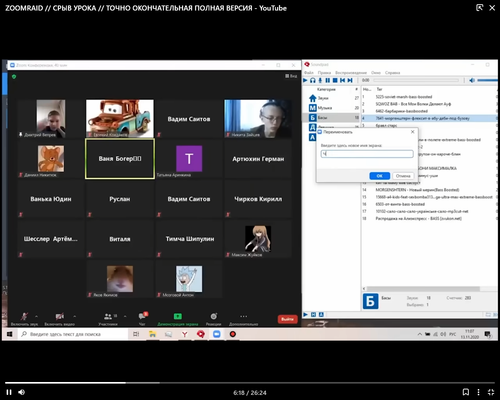Screen dimensions: 500x400
Task: Close the Переименовать dialog with X
Action: [x=413, y=132]
